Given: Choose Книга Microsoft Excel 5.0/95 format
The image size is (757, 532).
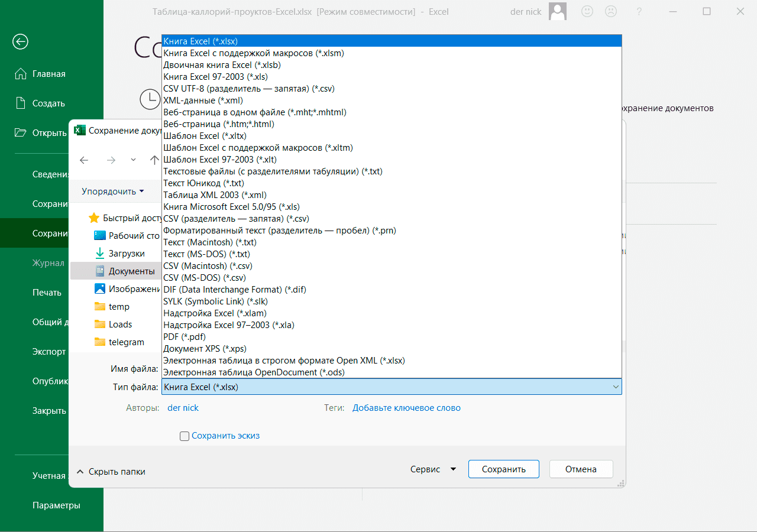Looking at the screenshot, I should click(392, 207).
